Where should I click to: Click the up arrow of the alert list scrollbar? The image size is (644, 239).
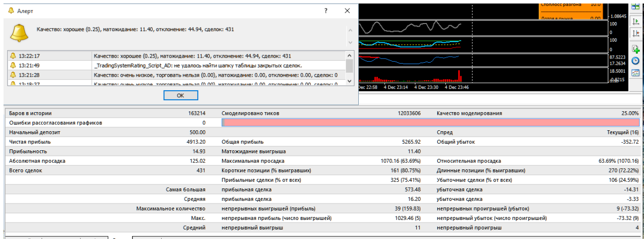pos(350,55)
